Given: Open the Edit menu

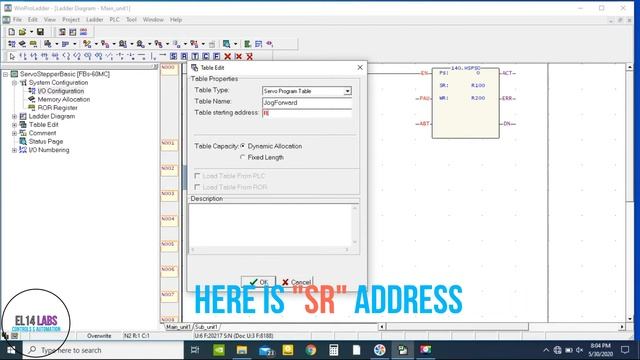Looking at the screenshot, I should 33,20.
